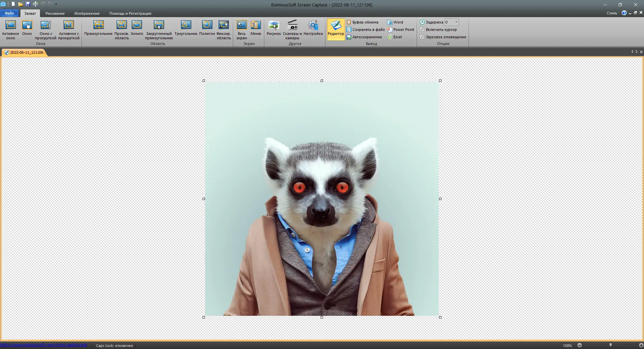Select the 2022-06-11_121106 document tab
The width and height of the screenshot is (644, 349).
point(26,52)
